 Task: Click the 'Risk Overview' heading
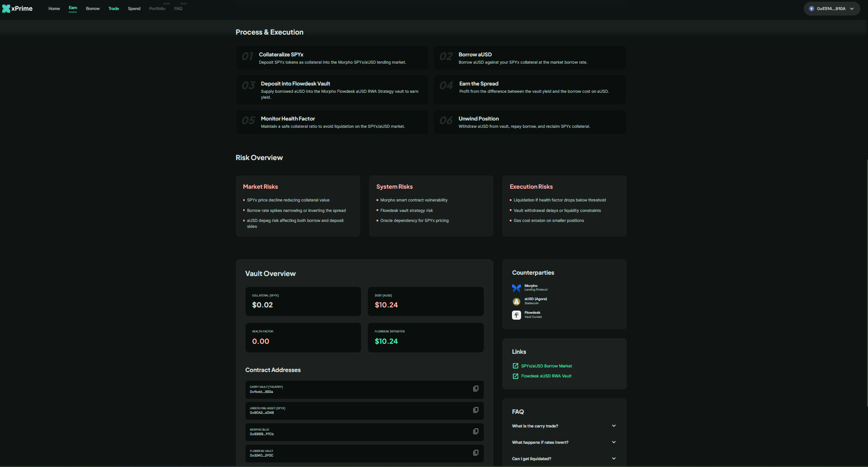click(259, 158)
